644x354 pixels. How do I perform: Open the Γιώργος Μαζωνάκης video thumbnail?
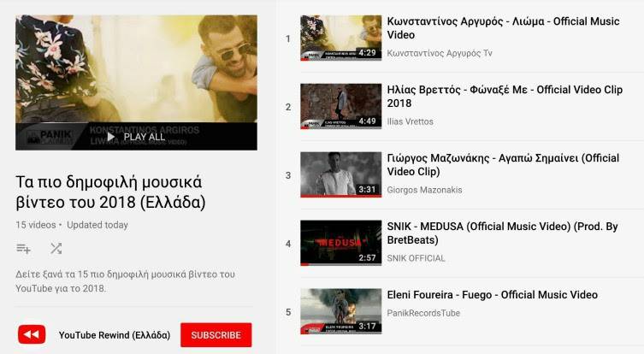341,174
